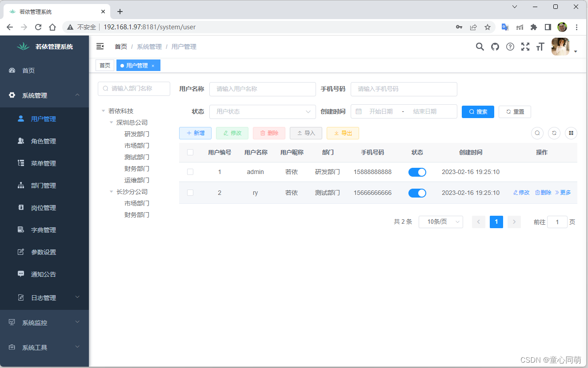Click the 新增 add button

(x=195, y=133)
